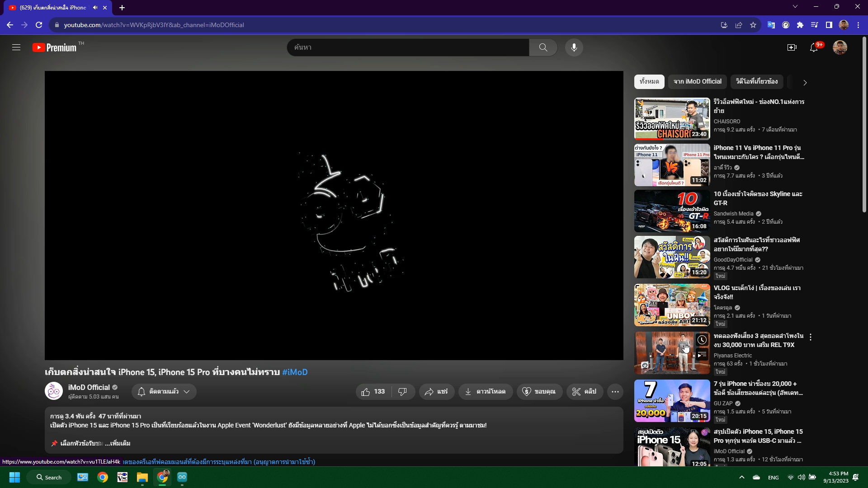Open GU ZAP 7 iPhone thumbnail
The height and width of the screenshot is (488, 868).
pyautogui.click(x=672, y=401)
